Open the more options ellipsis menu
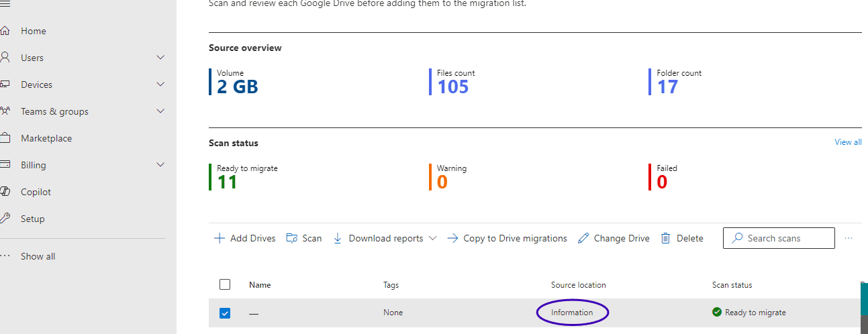The image size is (868, 334). (x=849, y=238)
